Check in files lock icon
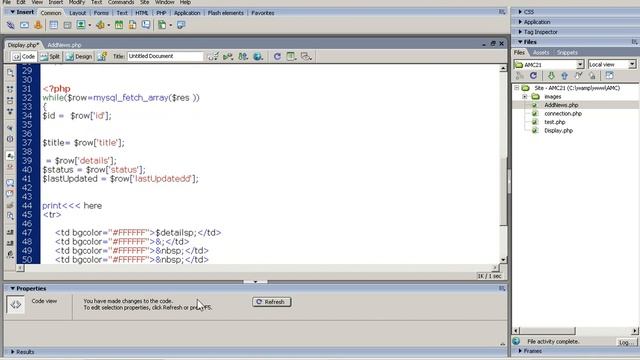This screenshot has height=360, width=640. click(592, 76)
